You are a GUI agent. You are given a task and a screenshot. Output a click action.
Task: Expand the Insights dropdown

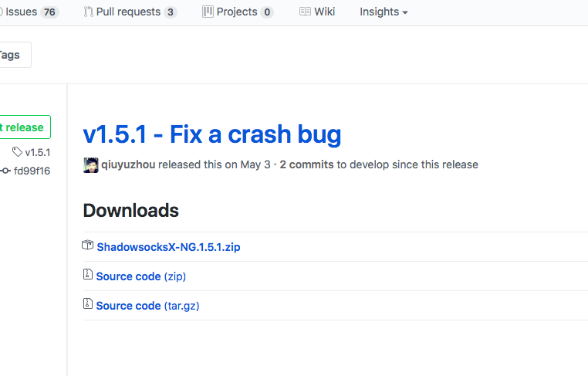click(x=384, y=12)
